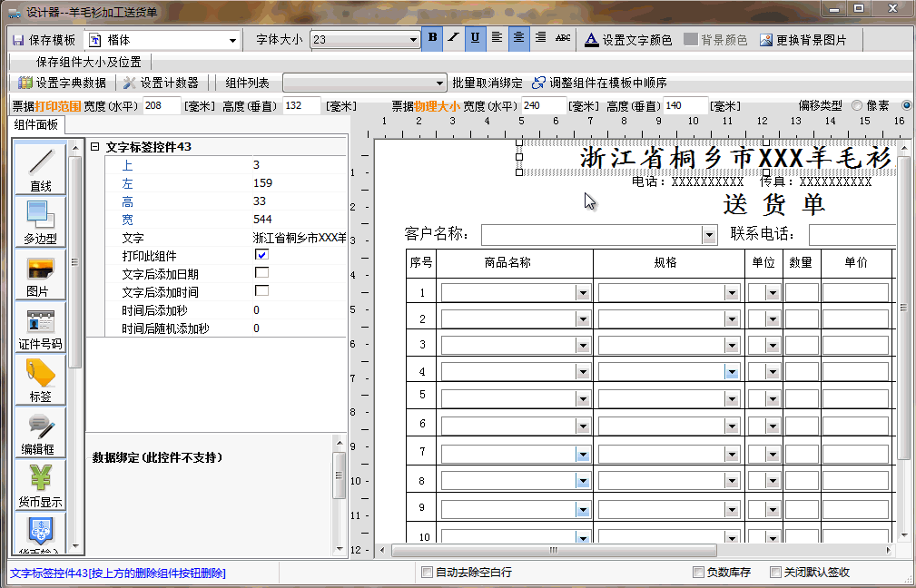Select the 多边型 polygon tool
This screenshot has height=588, width=916.
(41, 221)
